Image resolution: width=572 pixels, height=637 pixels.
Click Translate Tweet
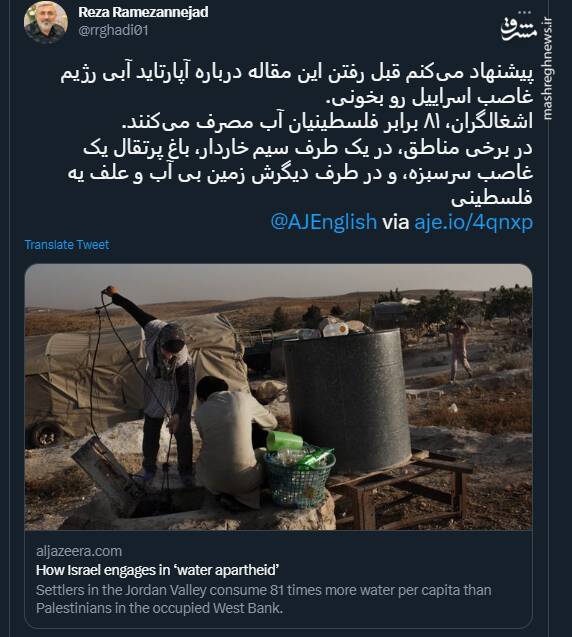[67, 245]
